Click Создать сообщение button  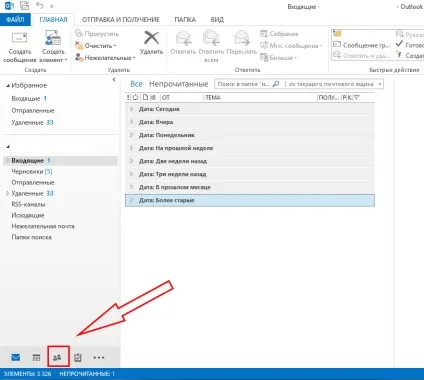coord(20,47)
